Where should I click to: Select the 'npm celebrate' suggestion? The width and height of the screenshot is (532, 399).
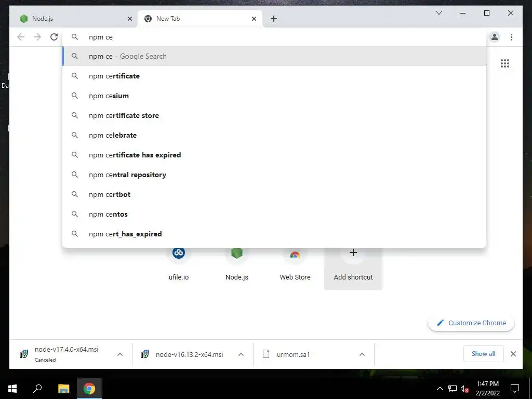[274, 135]
